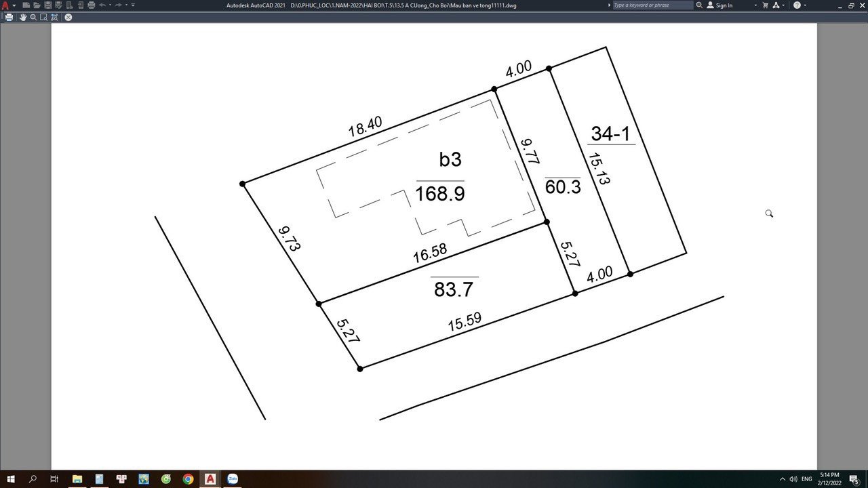
Task: Click the dimension 9.73
Action: (x=289, y=239)
